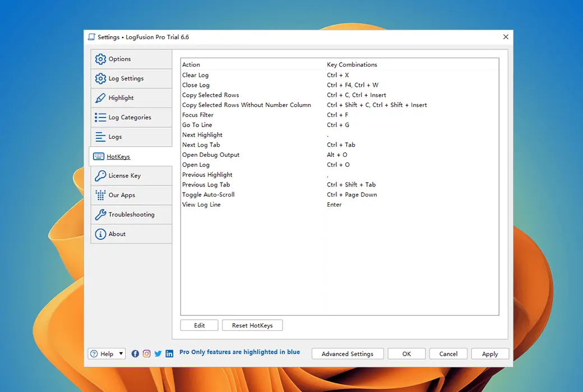Click the Action column header
Screen dimensions: 583x392
click(253, 64)
